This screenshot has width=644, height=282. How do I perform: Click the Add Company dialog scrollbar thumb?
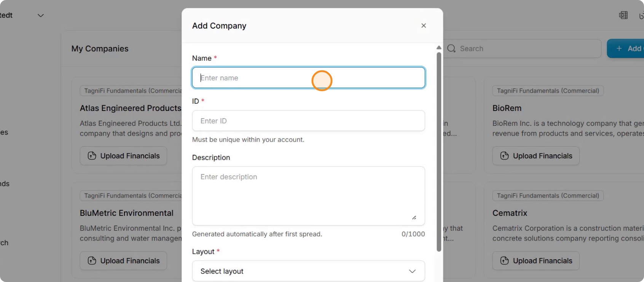click(439, 152)
